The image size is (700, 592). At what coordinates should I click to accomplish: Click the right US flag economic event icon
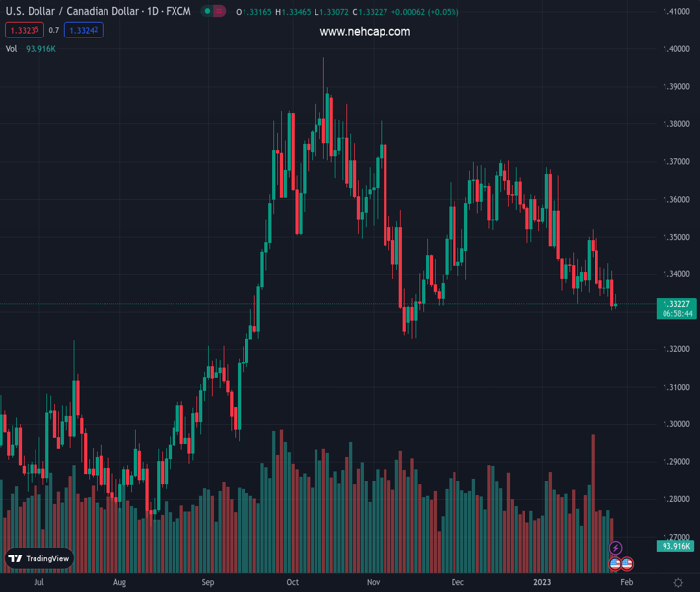[627, 564]
